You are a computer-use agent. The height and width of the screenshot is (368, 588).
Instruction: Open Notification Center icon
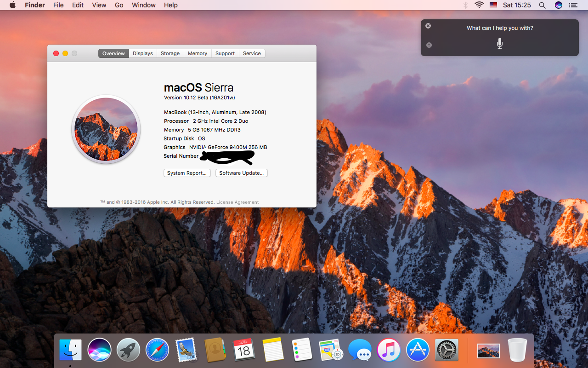[573, 5]
